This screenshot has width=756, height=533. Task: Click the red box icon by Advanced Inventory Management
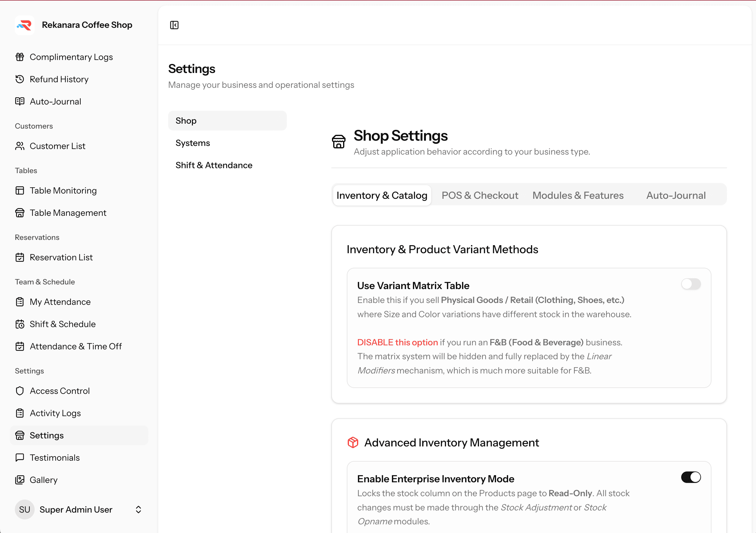tap(353, 442)
